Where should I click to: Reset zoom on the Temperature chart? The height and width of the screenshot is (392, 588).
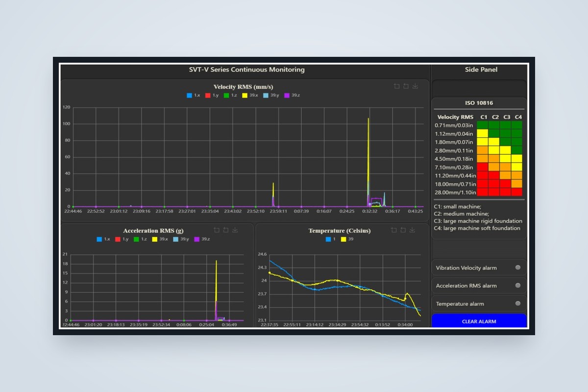[403, 230]
